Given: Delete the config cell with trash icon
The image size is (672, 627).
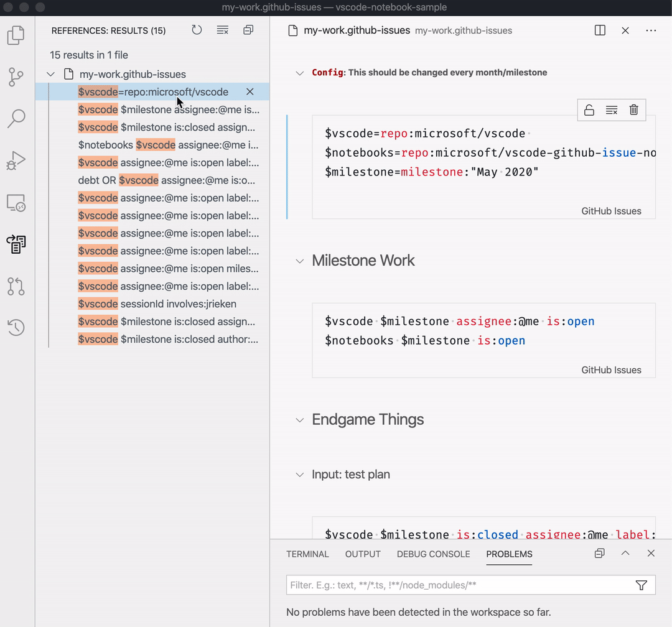Looking at the screenshot, I should click(634, 110).
